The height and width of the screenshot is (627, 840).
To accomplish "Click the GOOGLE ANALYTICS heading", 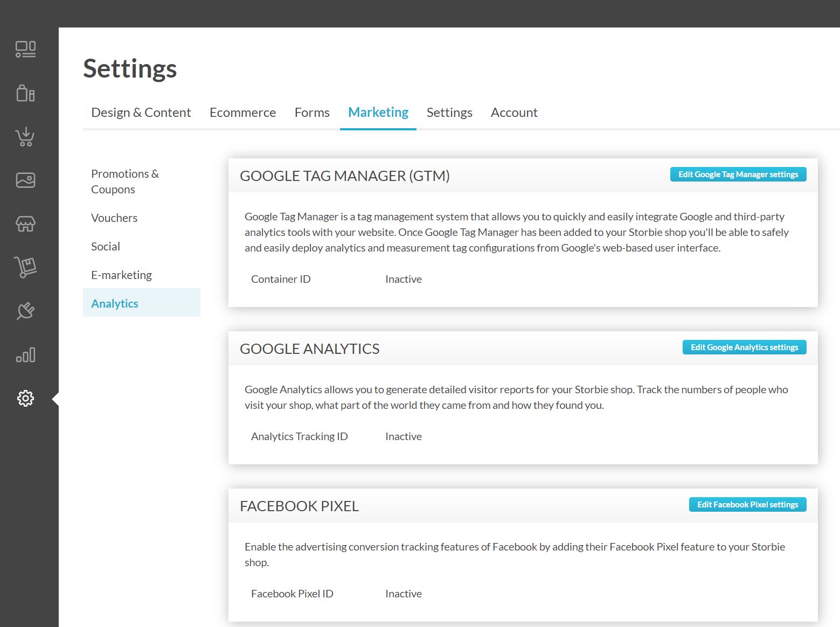I will [310, 349].
